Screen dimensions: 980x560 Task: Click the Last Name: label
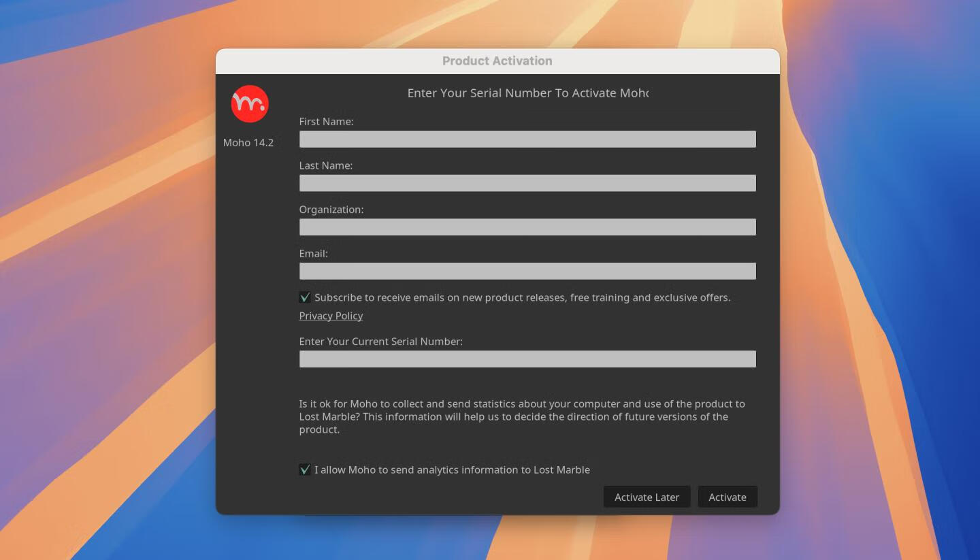pos(325,165)
